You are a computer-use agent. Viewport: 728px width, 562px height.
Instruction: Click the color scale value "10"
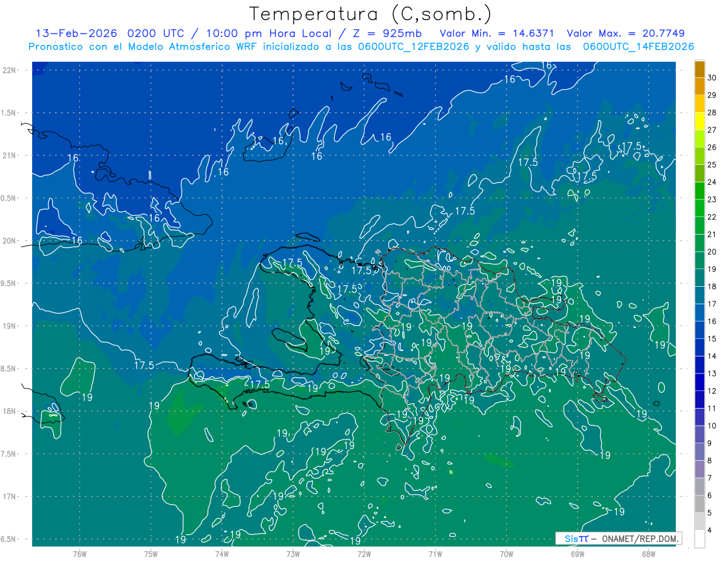coord(712,426)
